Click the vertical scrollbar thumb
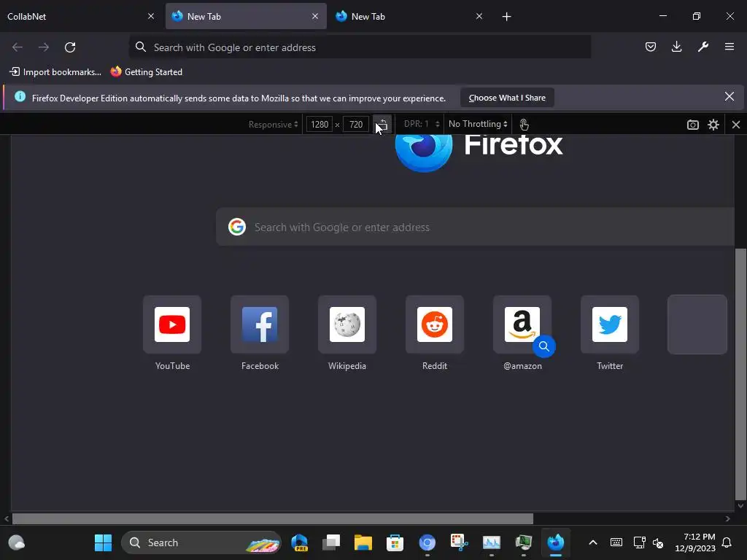This screenshot has width=747, height=560. click(740, 373)
